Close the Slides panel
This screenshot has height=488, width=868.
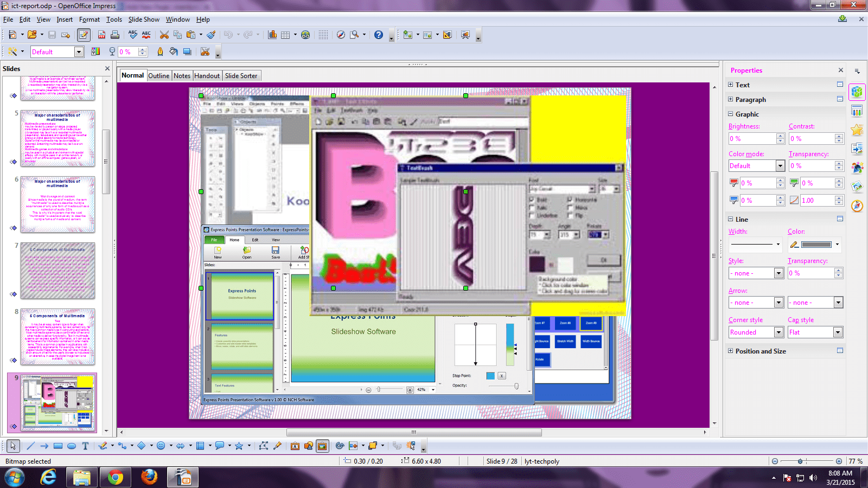(107, 68)
